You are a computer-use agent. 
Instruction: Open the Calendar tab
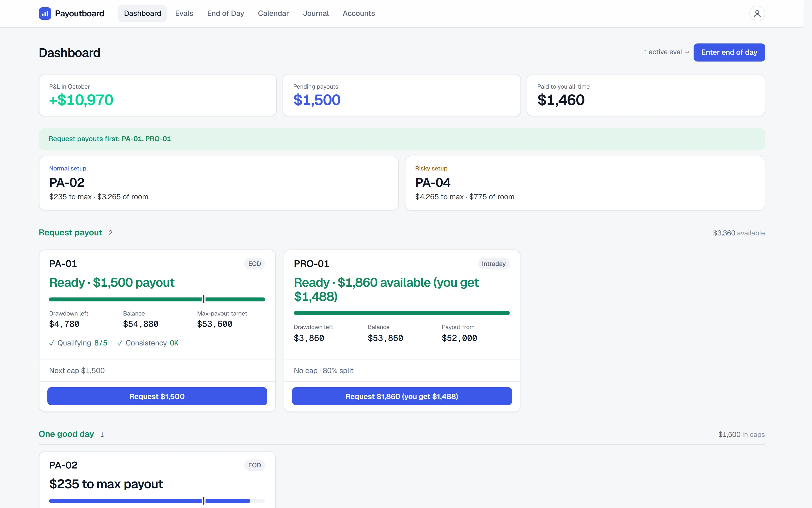(273, 14)
